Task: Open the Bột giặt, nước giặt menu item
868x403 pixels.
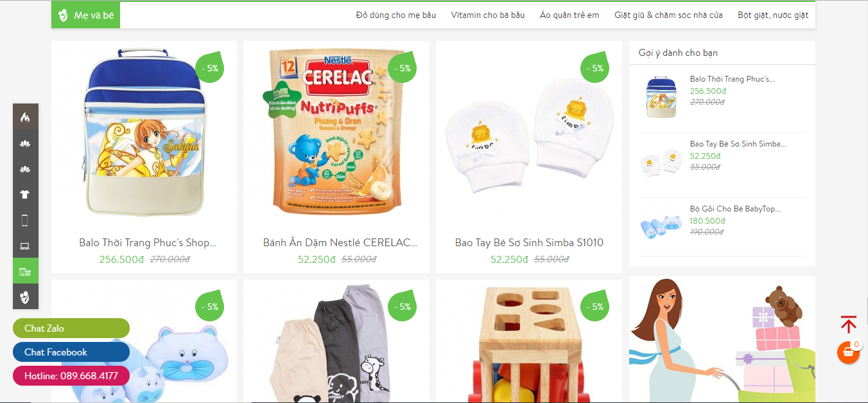Action: 773,15
